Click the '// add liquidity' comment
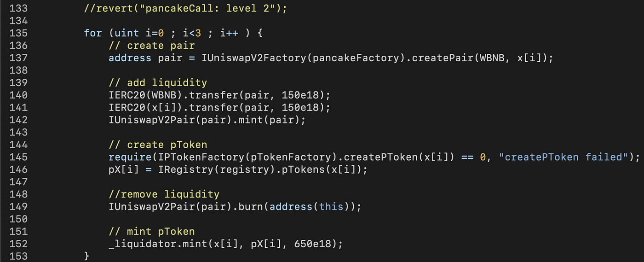The height and width of the screenshot is (262, 644). pyautogui.click(x=158, y=83)
